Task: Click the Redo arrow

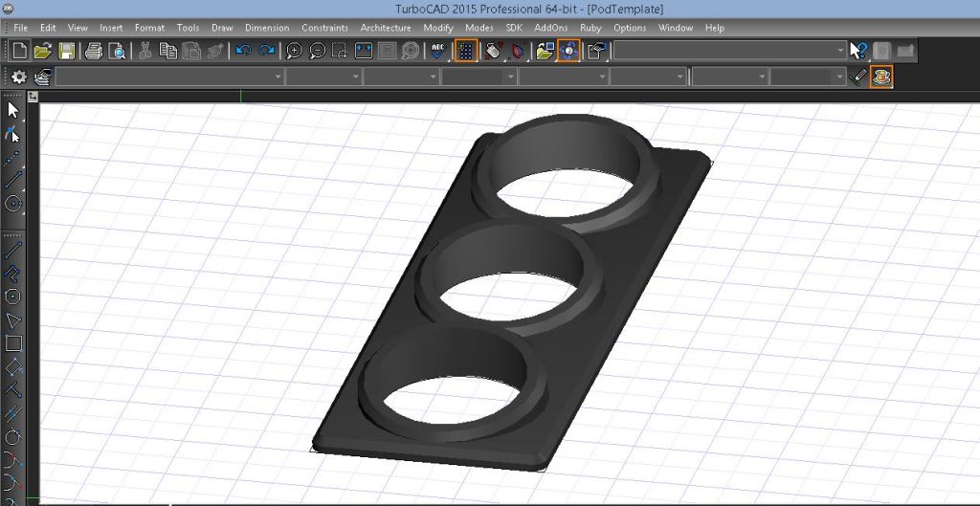Action: pyautogui.click(x=267, y=51)
